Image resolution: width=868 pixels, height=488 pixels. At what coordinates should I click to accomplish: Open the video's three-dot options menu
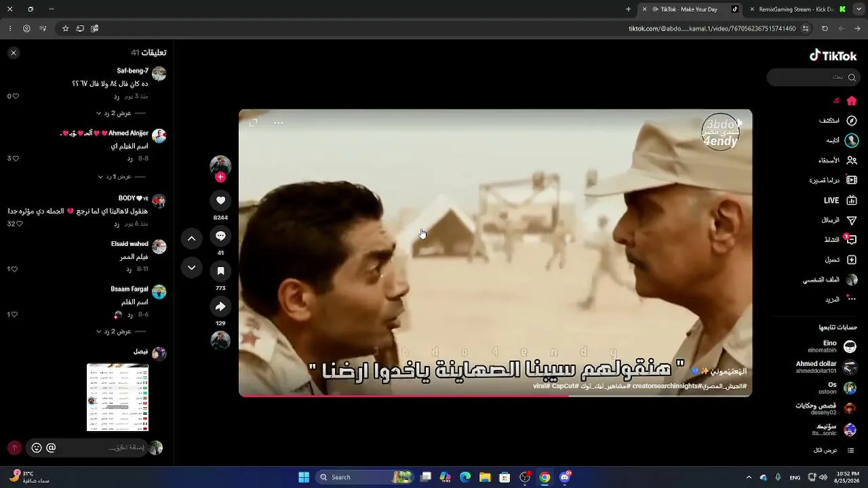click(279, 123)
